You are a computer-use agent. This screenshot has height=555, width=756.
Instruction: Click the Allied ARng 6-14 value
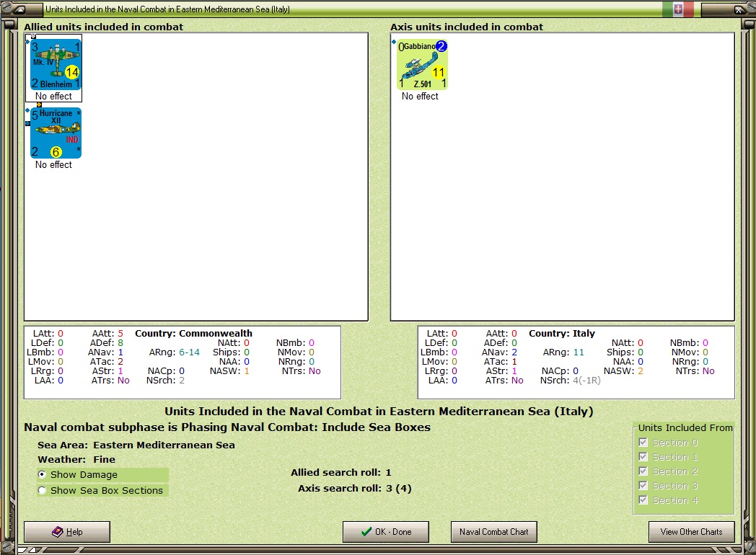[x=189, y=352]
